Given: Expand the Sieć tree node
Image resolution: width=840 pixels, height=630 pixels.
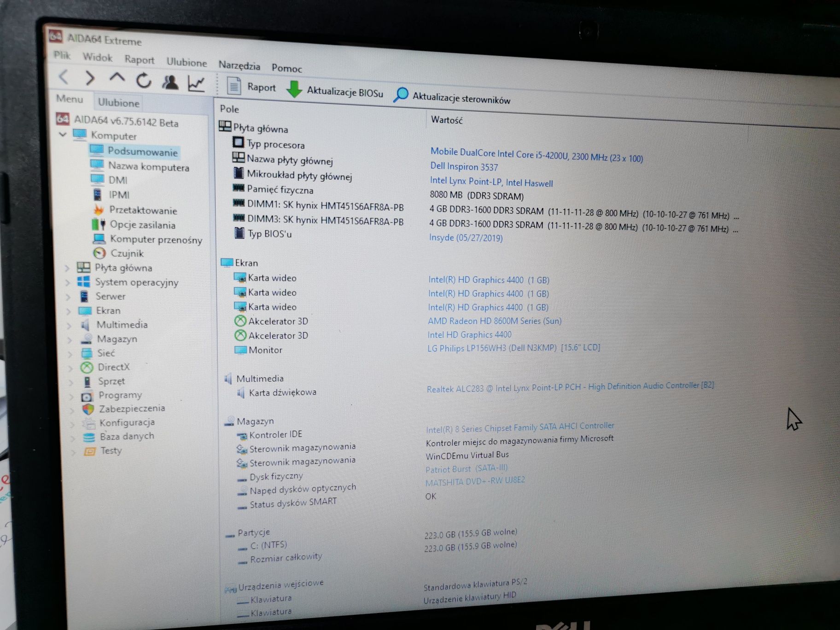Looking at the screenshot, I should click(x=70, y=354).
